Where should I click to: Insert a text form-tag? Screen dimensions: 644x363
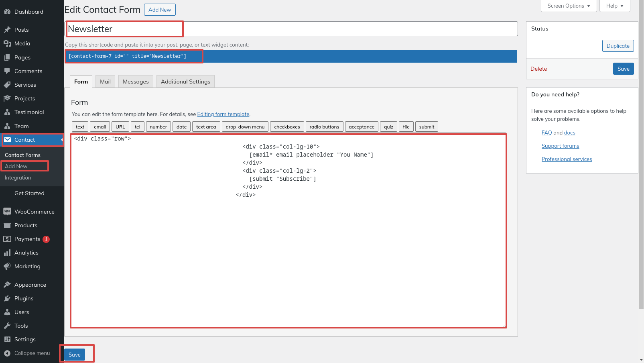[80, 127]
